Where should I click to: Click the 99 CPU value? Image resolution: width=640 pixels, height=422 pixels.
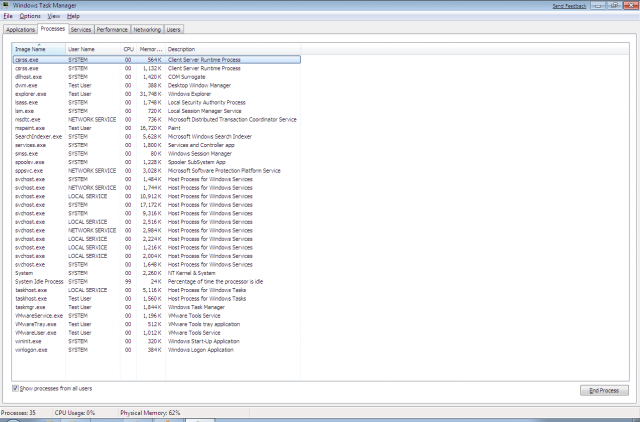click(x=128, y=282)
